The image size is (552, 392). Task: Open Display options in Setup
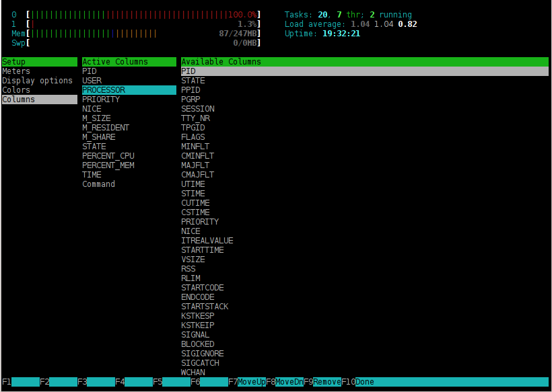click(x=37, y=81)
